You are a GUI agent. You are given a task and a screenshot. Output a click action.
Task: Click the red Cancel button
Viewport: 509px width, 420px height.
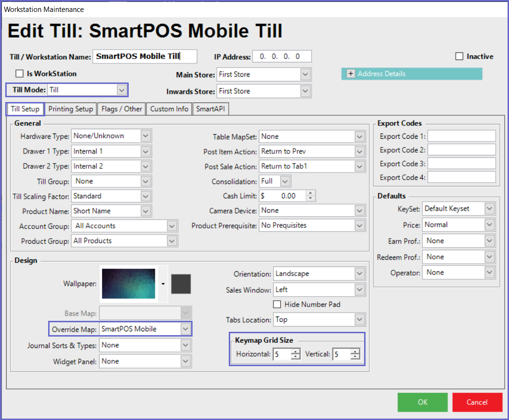pos(477,402)
